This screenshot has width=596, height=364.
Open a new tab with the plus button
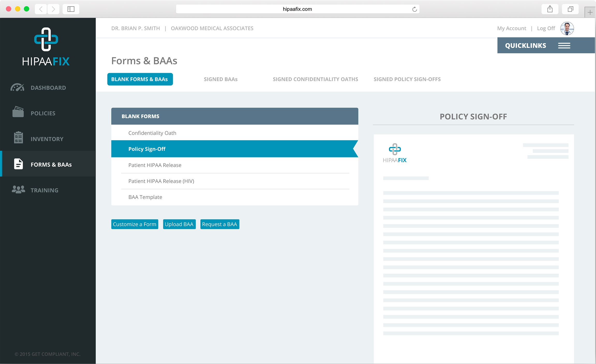[x=590, y=12]
